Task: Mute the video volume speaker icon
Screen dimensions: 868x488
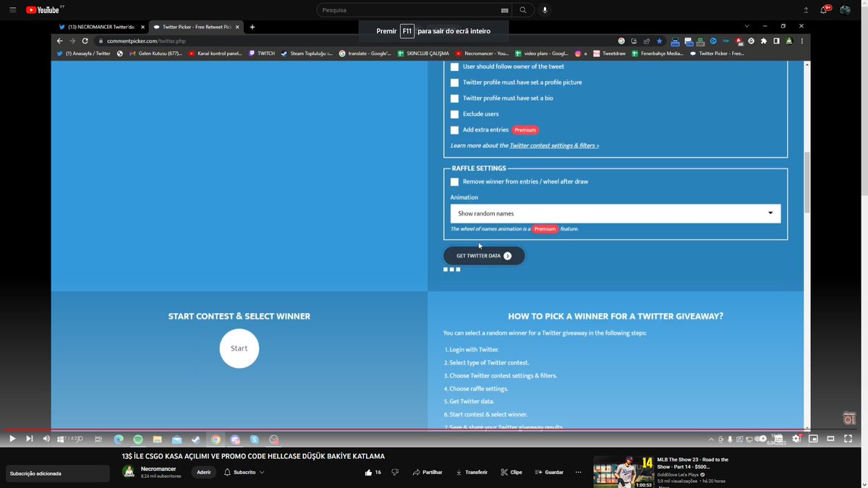Action: click(46, 439)
